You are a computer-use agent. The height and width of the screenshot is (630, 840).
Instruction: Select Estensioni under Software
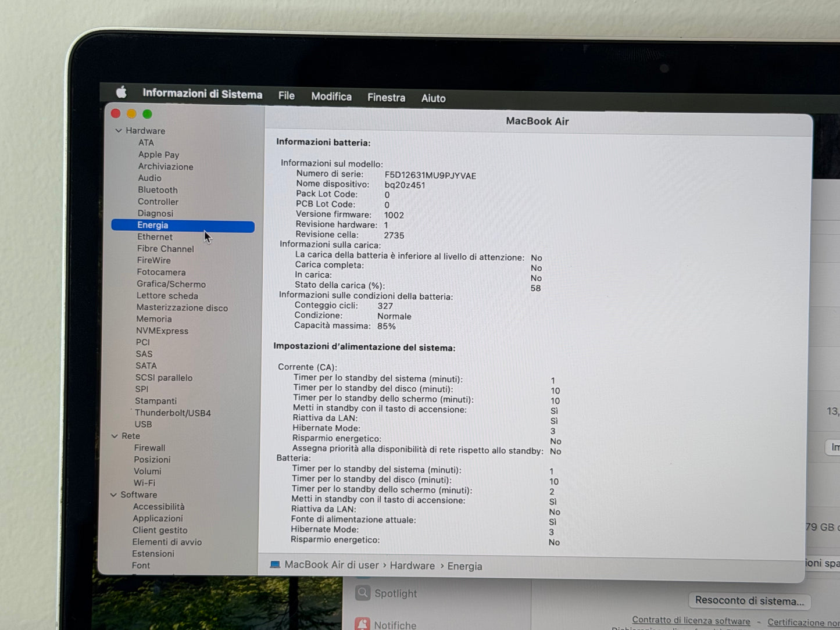(x=153, y=554)
